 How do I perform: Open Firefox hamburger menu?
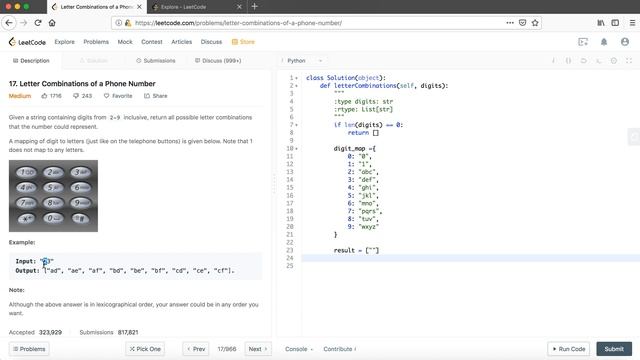click(632, 23)
